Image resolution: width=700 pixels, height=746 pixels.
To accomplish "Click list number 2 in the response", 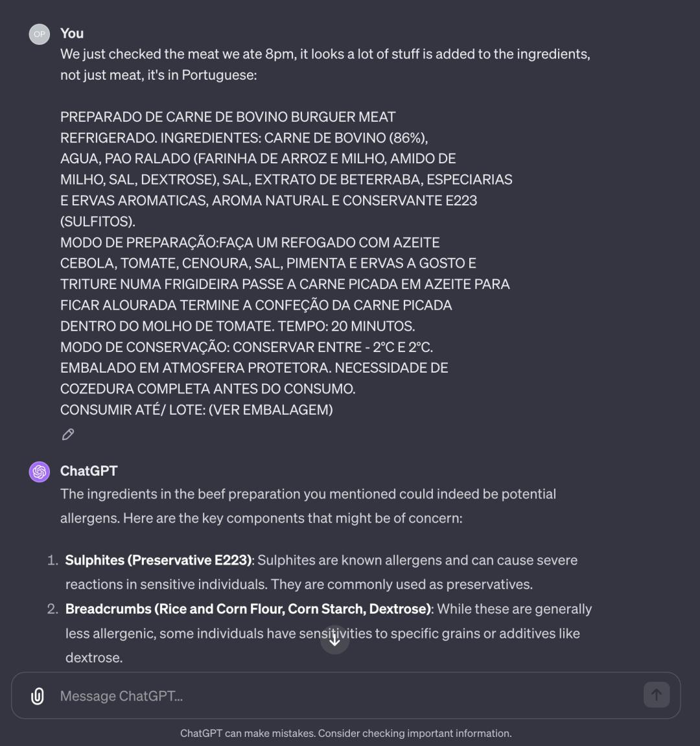I will coord(52,609).
